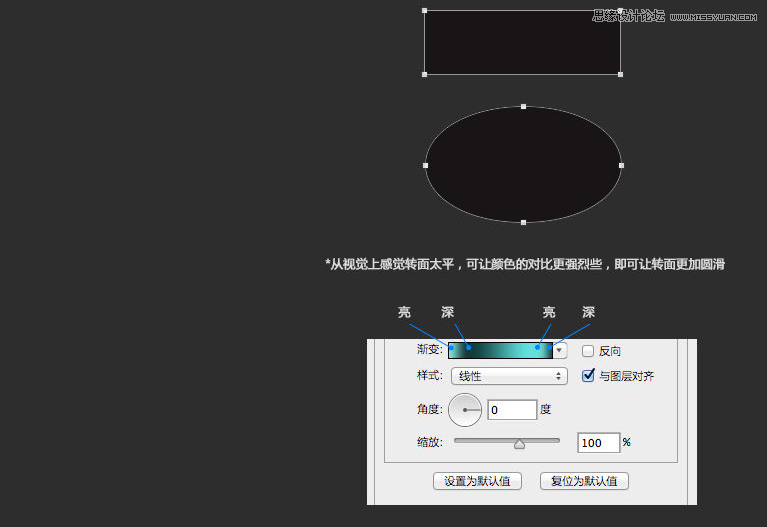Click the 缩放 scale slider handle
This screenshot has width=767, height=527.
(x=519, y=444)
